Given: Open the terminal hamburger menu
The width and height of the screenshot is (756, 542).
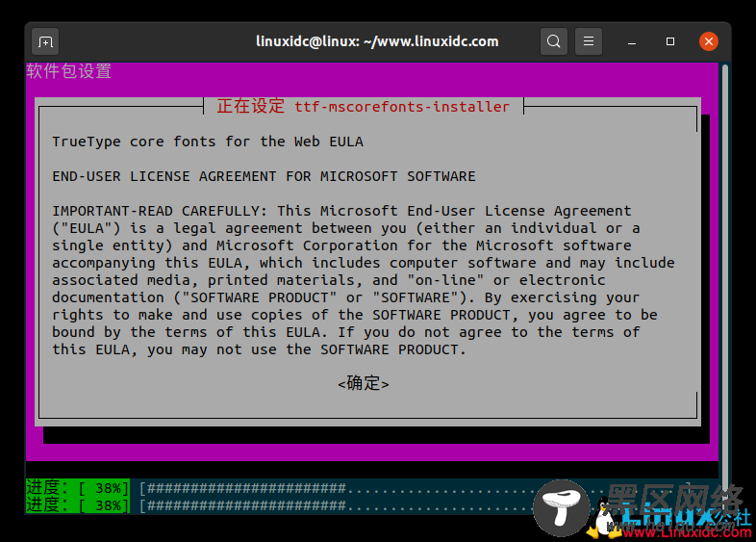Looking at the screenshot, I should 589,41.
